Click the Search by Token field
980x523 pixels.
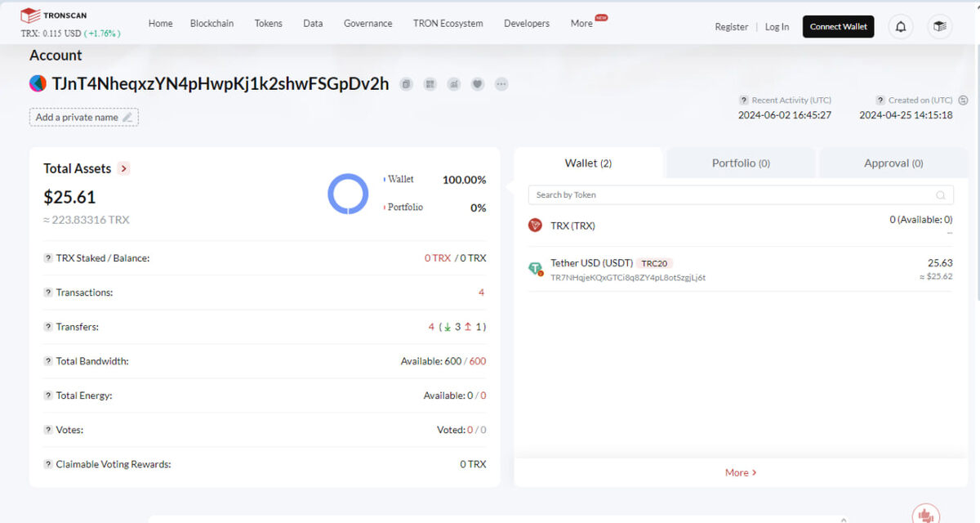click(x=742, y=195)
